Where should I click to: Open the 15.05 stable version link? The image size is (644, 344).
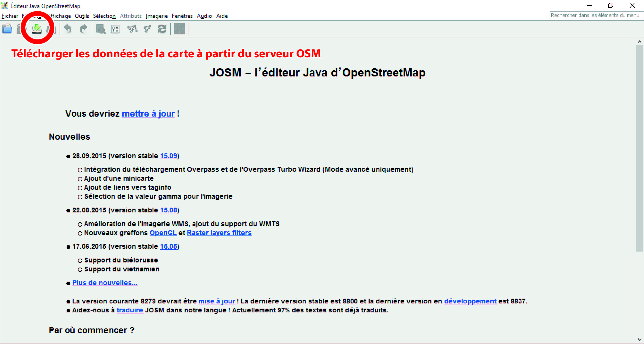[x=169, y=246]
